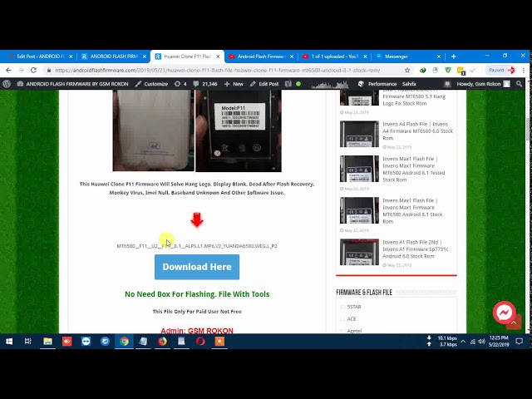Open a new tab with the plus button
The image size is (532, 399).
[x=454, y=57]
